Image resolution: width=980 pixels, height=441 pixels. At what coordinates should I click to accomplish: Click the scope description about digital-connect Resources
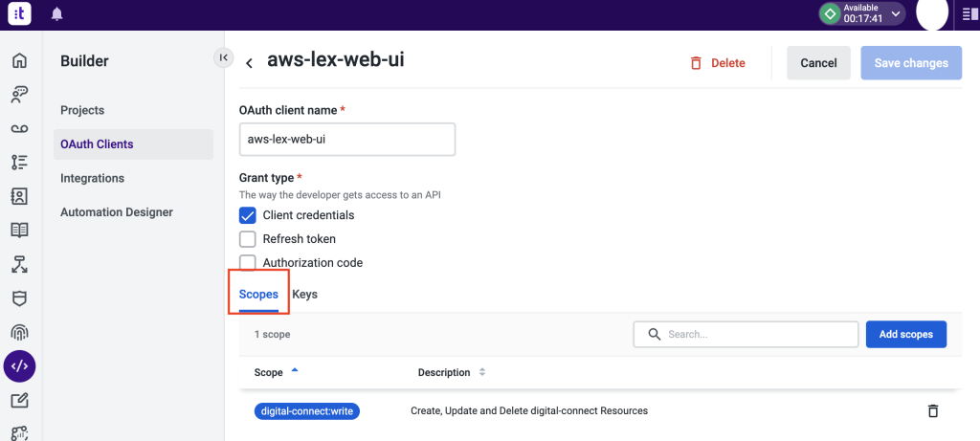528,411
